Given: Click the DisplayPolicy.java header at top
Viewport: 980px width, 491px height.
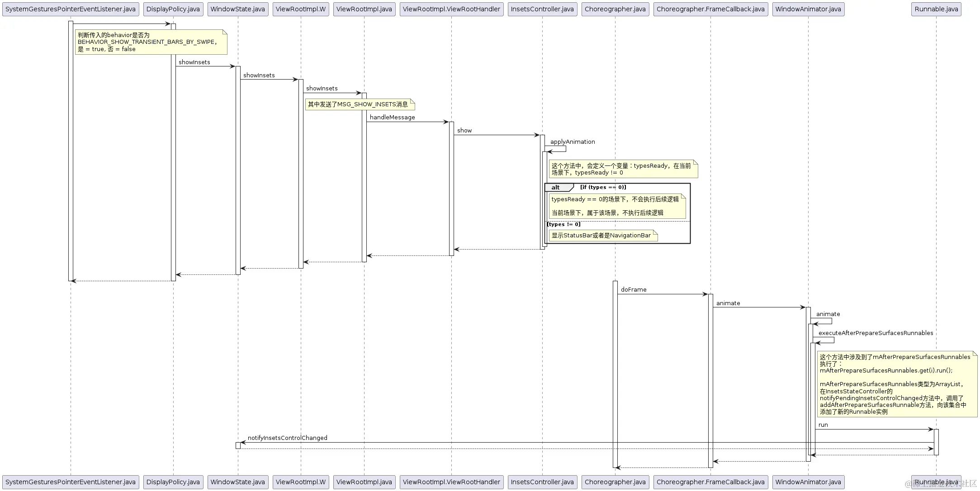Looking at the screenshot, I should 173,9.
